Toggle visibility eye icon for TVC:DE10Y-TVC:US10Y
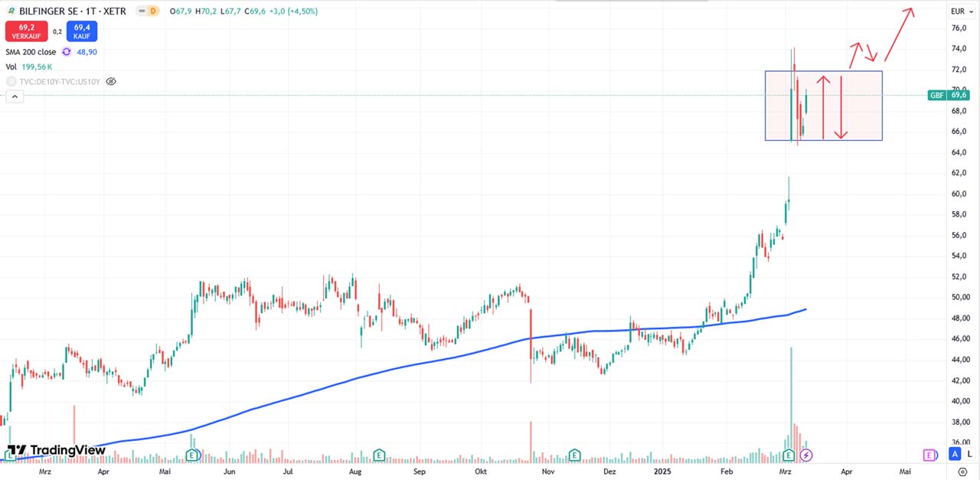Screen dimensions: 980x480 [x=111, y=81]
